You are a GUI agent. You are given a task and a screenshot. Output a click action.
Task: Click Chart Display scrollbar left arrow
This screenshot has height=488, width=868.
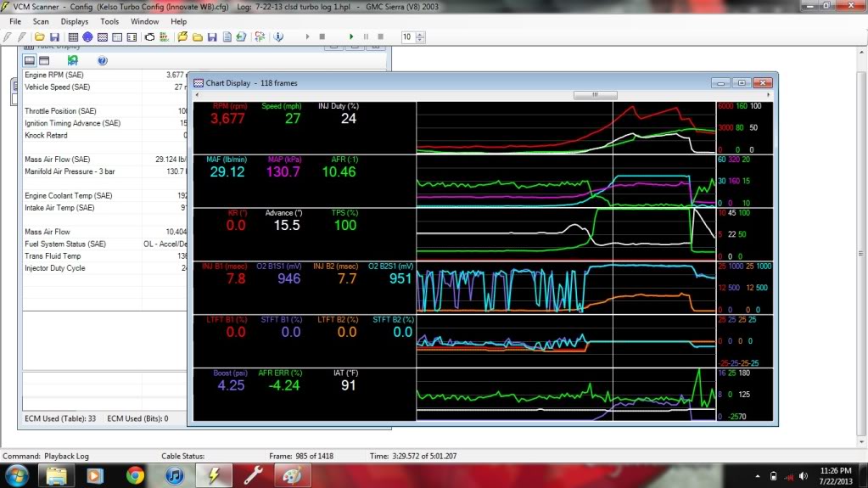click(197, 95)
